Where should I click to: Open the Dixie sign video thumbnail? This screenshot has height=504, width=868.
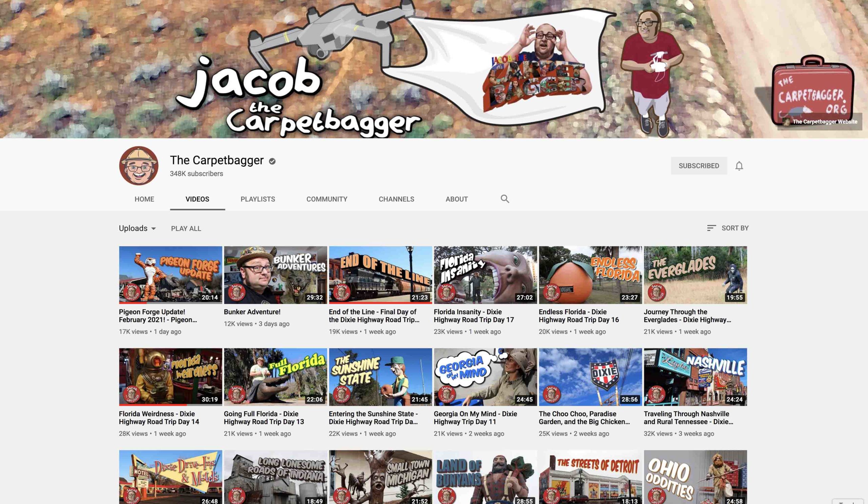(x=590, y=377)
